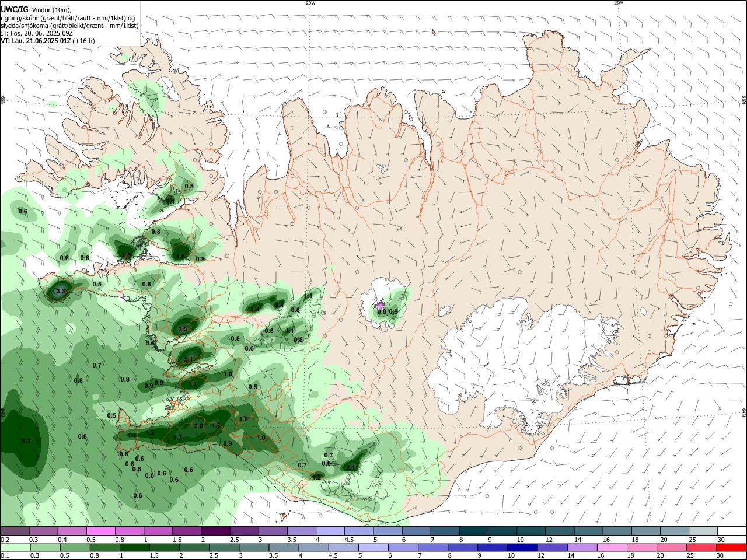Viewport: 747px width, 560px height.
Task: Pick the light gray swatch between 25 and 30
Action: (x=703, y=531)
